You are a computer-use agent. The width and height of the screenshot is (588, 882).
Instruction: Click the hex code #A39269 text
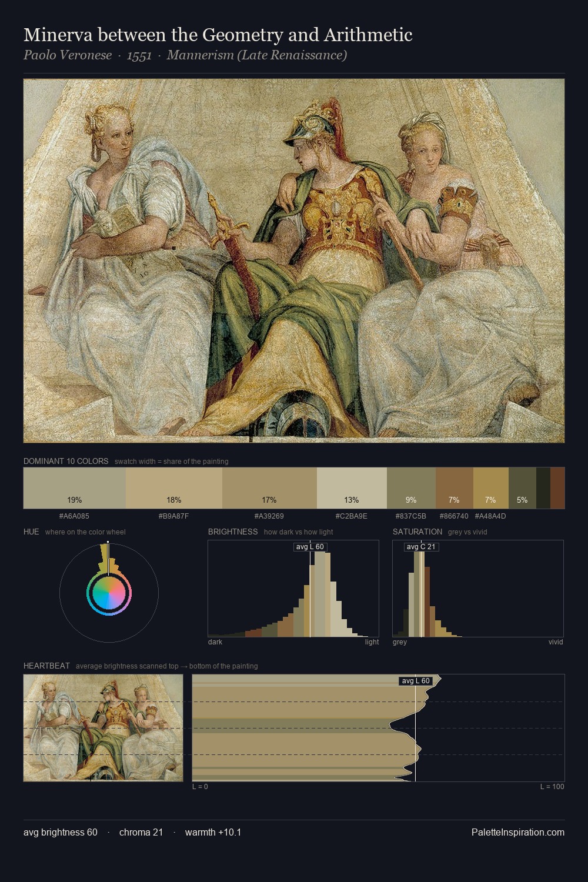[x=269, y=516]
